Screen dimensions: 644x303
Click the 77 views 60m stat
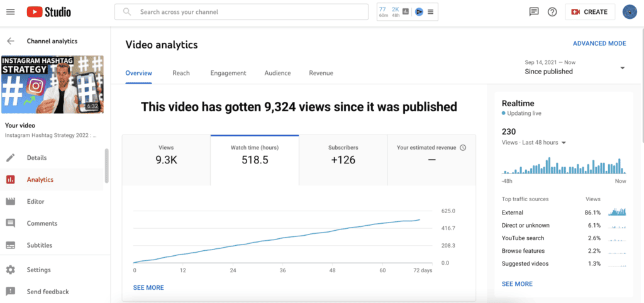(x=383, y=12)
